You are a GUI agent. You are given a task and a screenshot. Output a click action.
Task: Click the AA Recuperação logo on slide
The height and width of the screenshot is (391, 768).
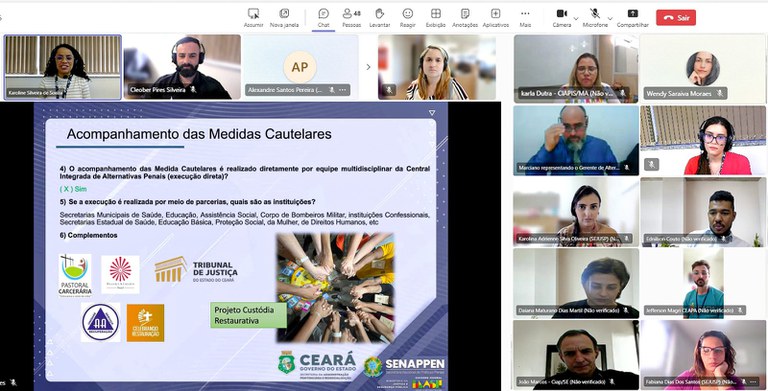coord(100,322)
